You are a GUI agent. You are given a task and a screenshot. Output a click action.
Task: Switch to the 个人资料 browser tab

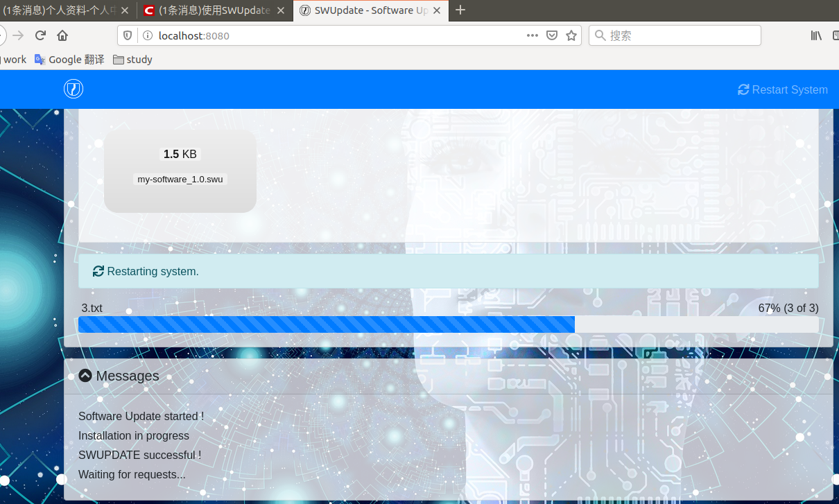(x=67, y=10)
